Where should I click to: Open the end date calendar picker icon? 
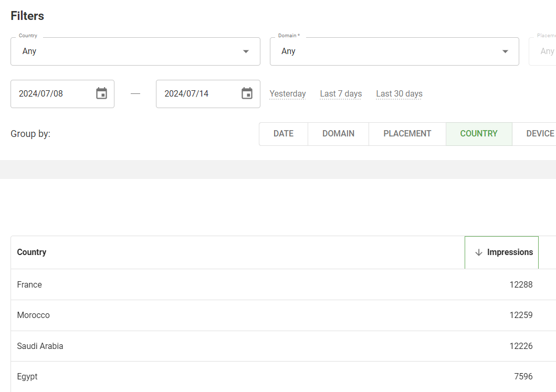(247, 94)
